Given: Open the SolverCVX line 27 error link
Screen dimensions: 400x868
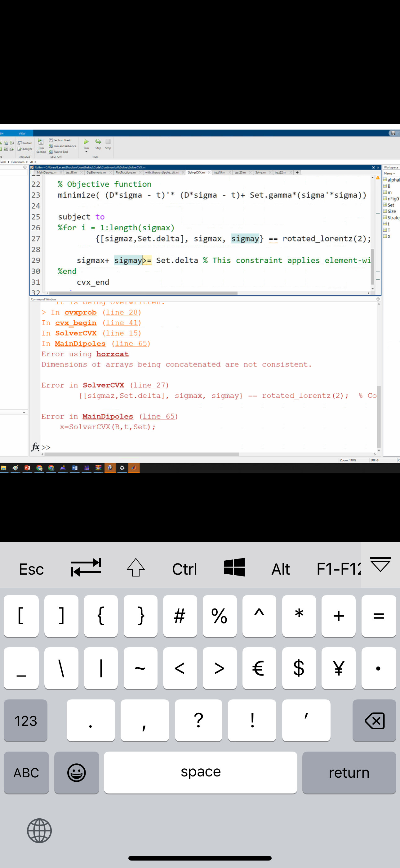Looking at the screenshot, I should coord(149,385).
